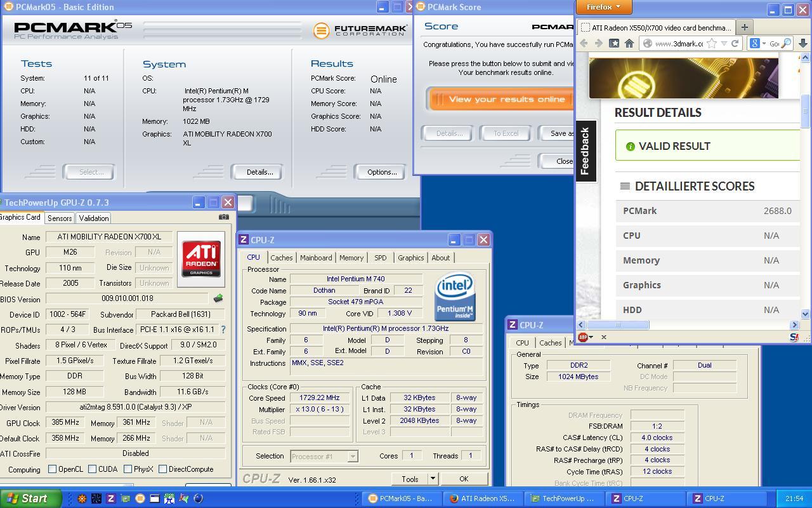Switch to TechPowerUp taskbar button
The image size is (812, 508).
(x=565, y=498)
